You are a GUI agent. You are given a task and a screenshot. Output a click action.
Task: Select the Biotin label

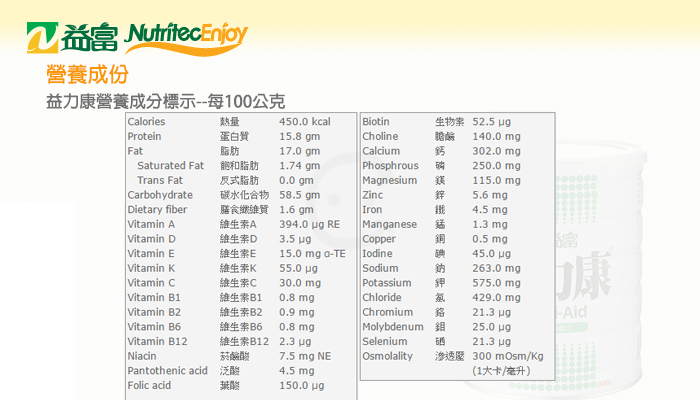pos(376,121)
